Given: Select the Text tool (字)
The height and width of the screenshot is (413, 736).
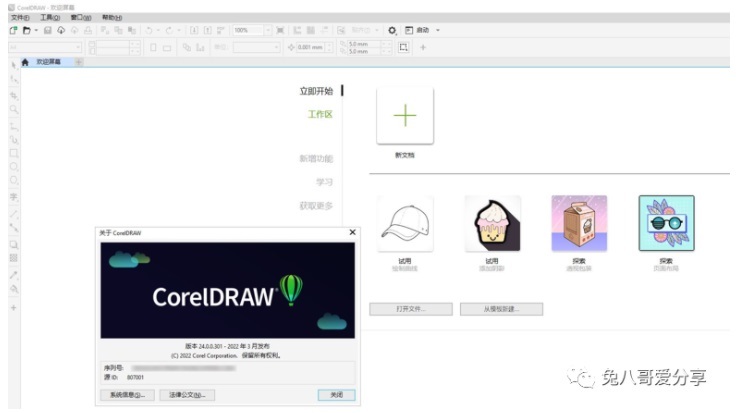Looking at the screenshot, I should [14, 197].
